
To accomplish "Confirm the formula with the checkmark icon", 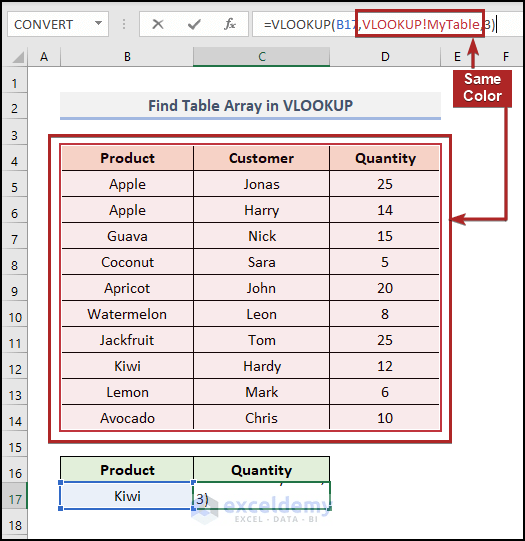I will click(194, 24).
